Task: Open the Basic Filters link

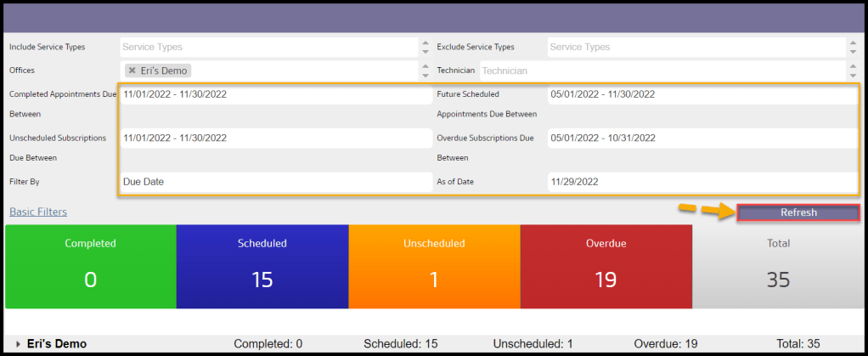Action: coord(38,212)
